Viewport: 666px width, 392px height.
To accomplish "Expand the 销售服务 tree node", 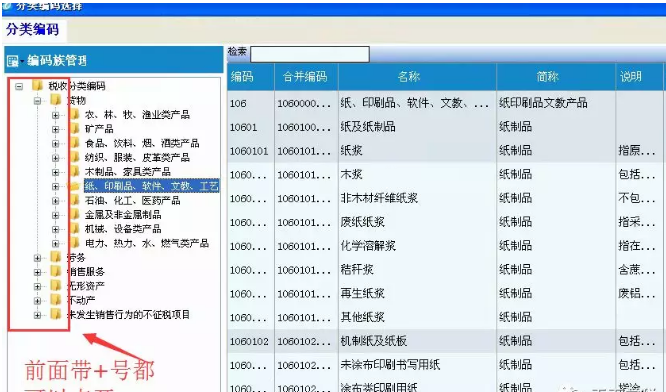I will 37,272.
